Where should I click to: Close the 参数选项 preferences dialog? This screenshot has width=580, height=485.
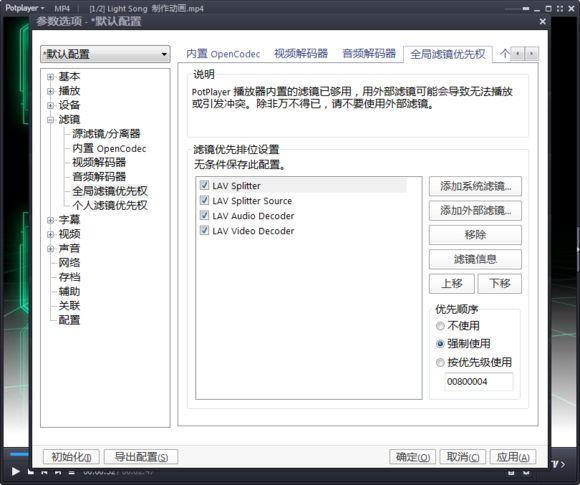[x=543, y=21]
